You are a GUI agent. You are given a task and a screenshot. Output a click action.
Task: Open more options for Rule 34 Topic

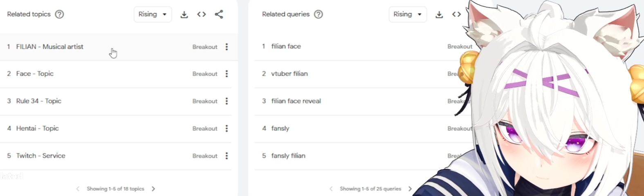(227, 101)
